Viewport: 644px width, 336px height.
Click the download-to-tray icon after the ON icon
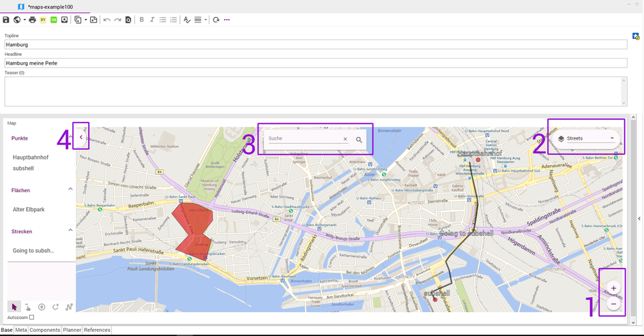tap(65, 20)
